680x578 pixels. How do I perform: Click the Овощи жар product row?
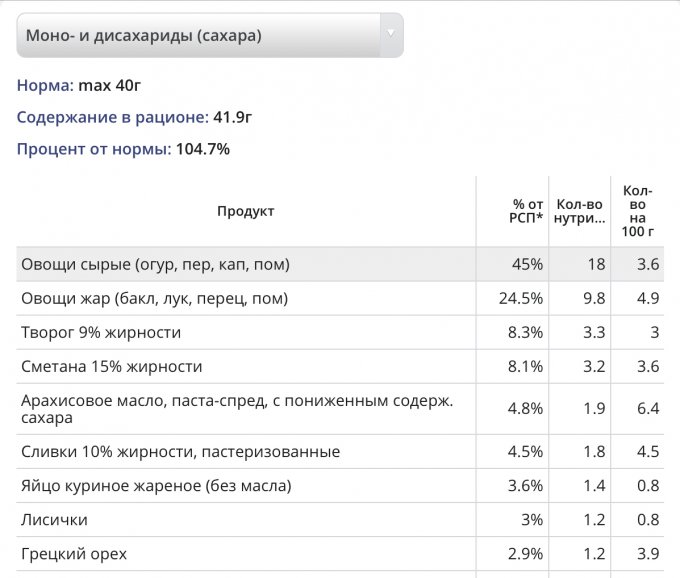(154, 298)
